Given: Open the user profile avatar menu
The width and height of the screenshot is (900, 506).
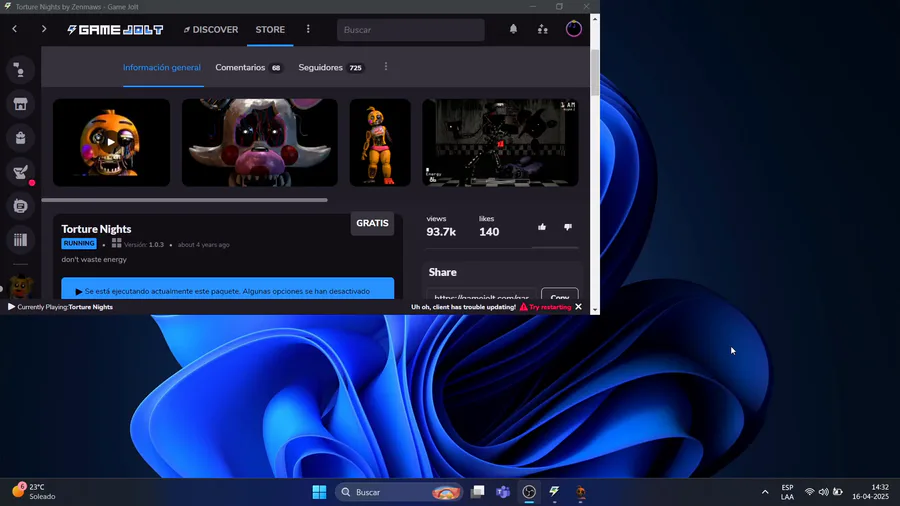Looking at the screenshot, I should pos(573,29).
